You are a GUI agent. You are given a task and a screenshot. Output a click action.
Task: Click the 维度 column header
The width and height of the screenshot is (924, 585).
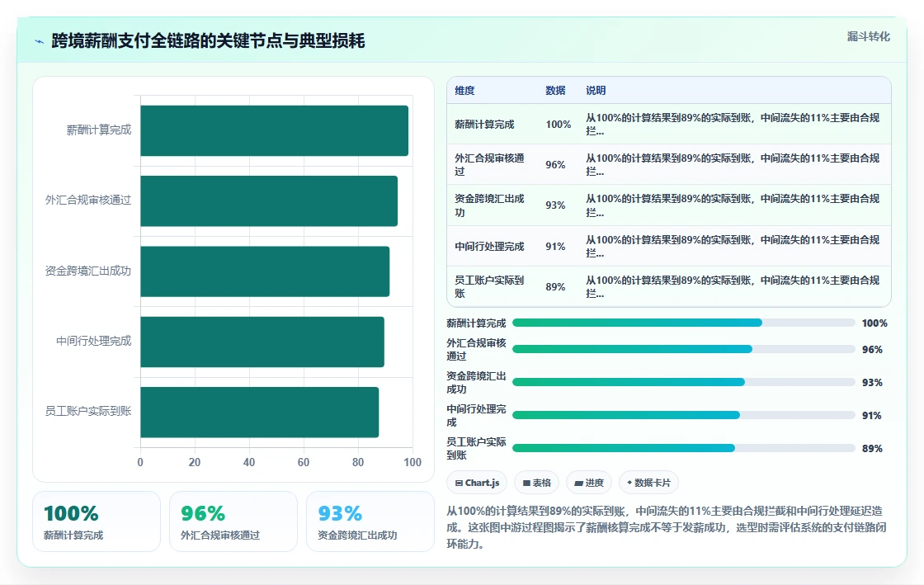[x=464, y=90]
